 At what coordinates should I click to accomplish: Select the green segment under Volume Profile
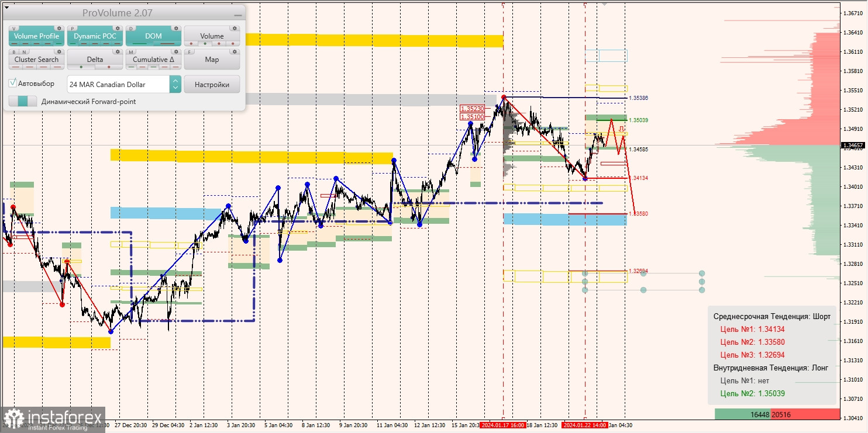click(59, 44)
